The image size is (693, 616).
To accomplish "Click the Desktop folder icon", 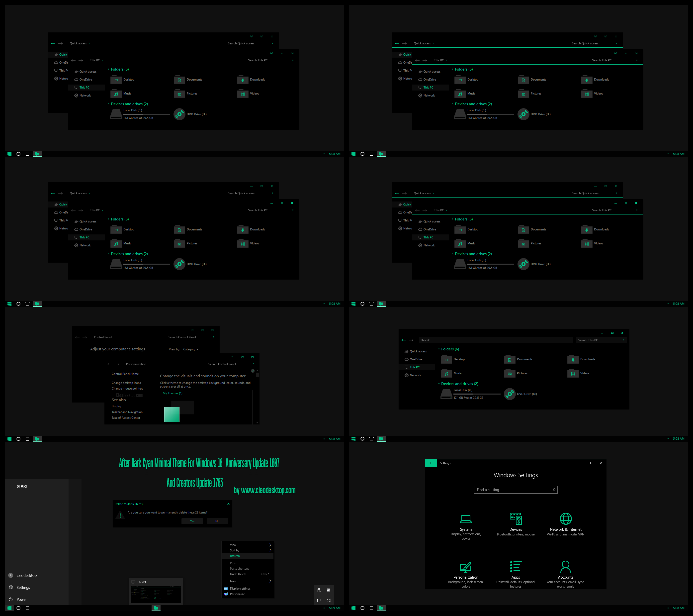I will click(x=116, y=79).
